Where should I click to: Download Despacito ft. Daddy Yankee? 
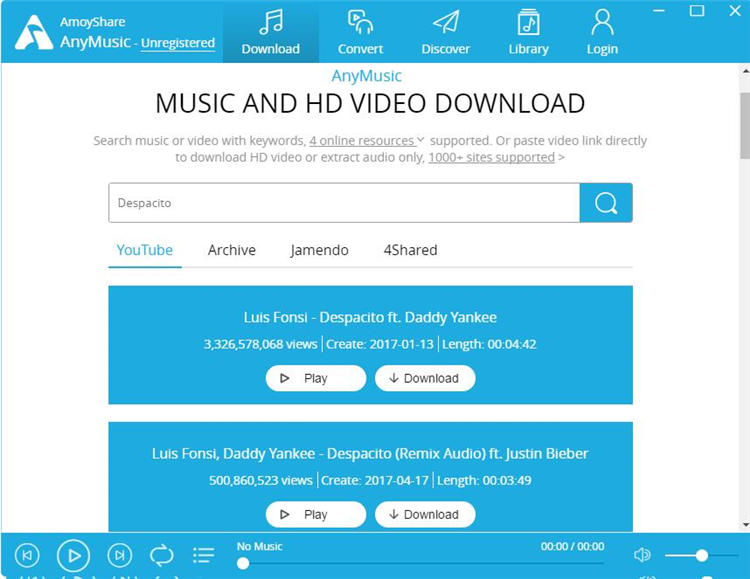tap(425, 378)
